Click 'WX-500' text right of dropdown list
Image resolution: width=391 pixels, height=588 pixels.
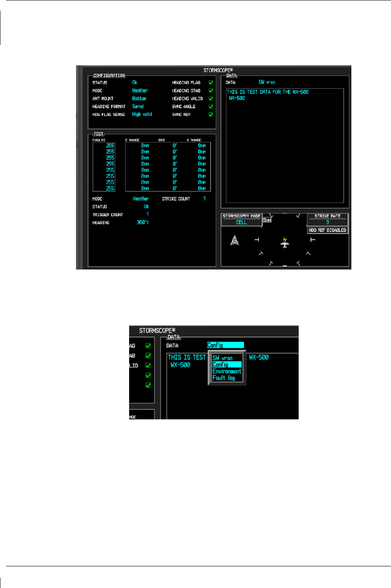click(259, 357)
